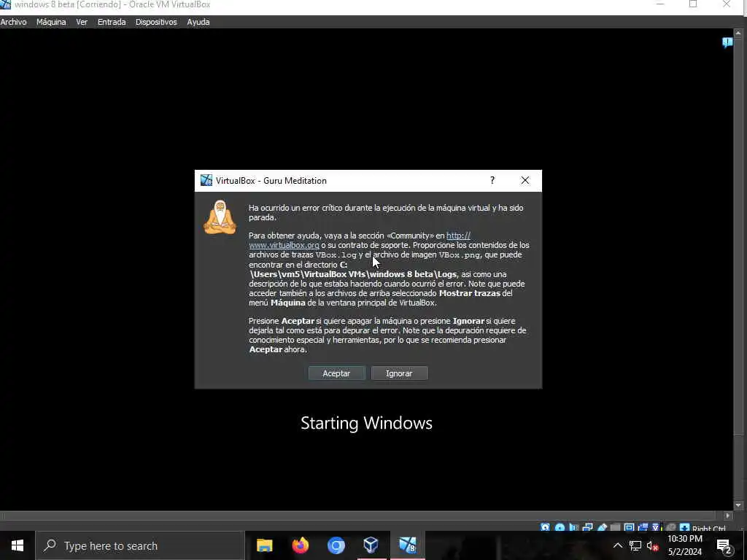Open the Dispositivos menu

click(156, 22)
